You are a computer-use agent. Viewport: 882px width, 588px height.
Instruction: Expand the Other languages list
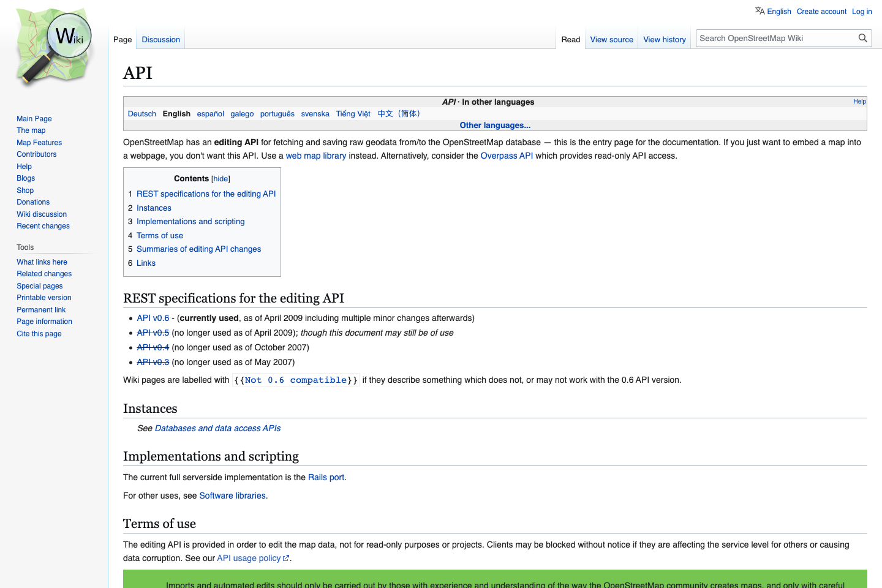click(495, 125)
